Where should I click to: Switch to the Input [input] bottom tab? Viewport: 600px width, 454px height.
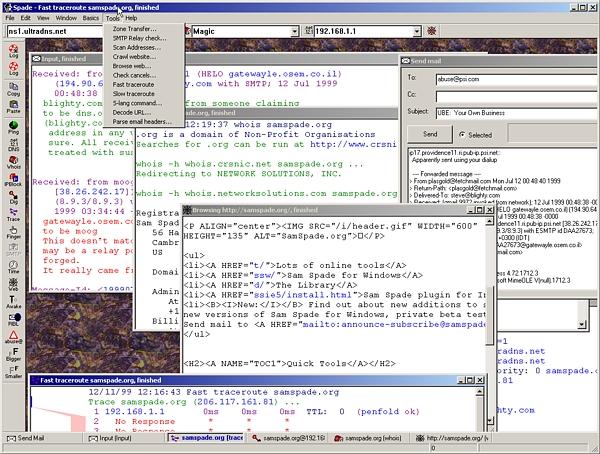[x=125, y=438]
